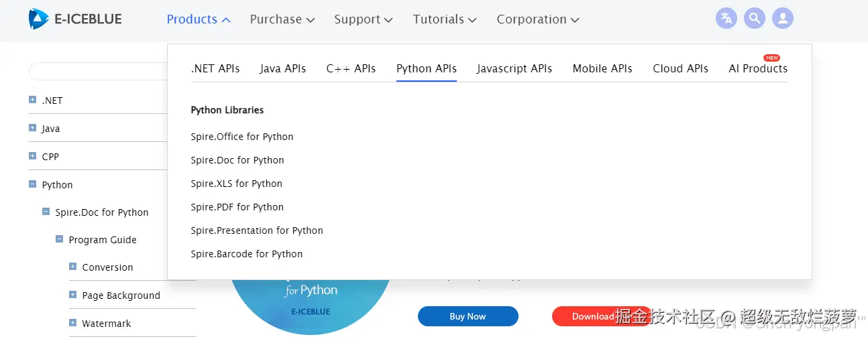
Task: Collapse the Python tree node
Action: 32,184
